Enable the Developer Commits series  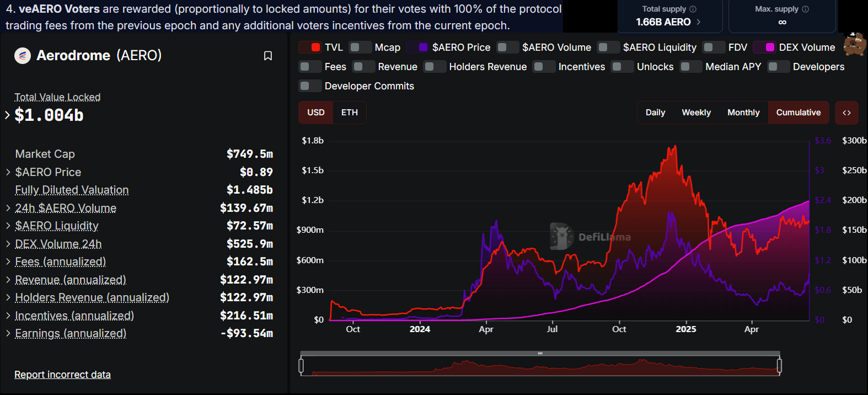pyautogui.click(x=310, y=86)
